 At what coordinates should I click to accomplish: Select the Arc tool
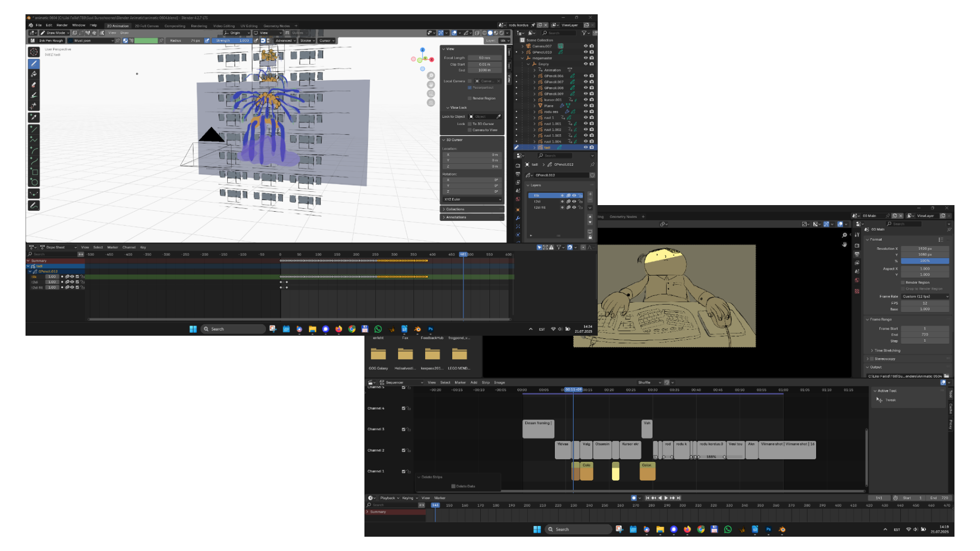tap(34, 151)
